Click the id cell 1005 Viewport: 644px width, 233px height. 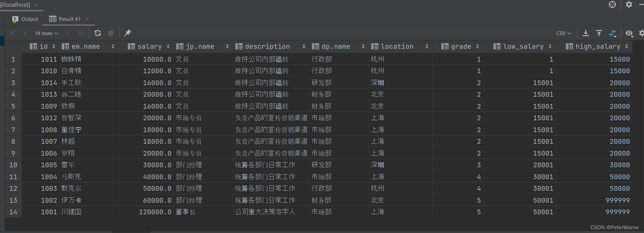point(41,165)
